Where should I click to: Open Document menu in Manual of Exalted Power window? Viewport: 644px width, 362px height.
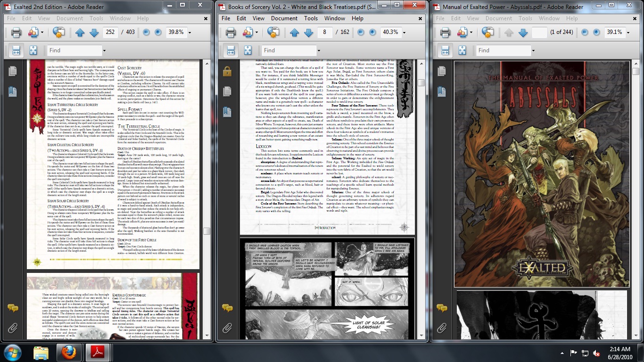[x=499, y=18]
